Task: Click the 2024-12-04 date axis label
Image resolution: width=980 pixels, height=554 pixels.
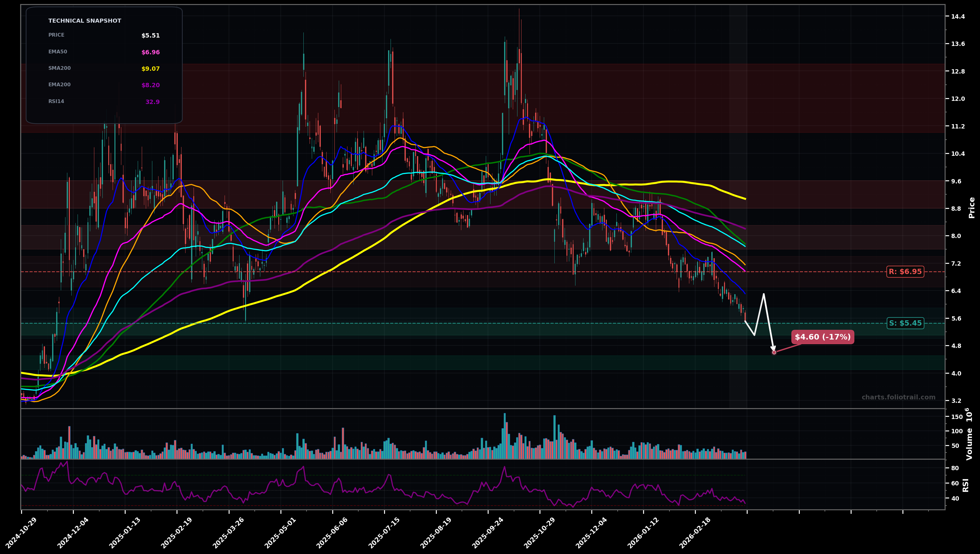Action: (x=73, y=533)
